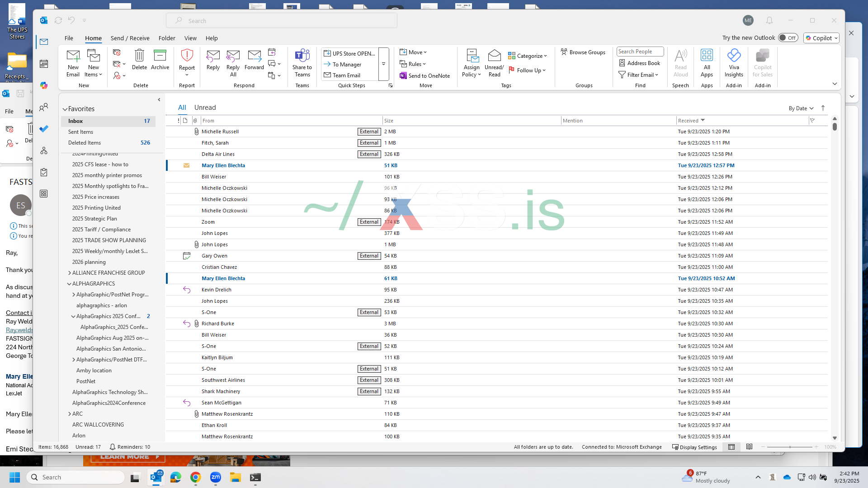This screenshot has height=488, width=868.
Task: Switch to the Unread filter tab
Action: click(x=205, y=108)
